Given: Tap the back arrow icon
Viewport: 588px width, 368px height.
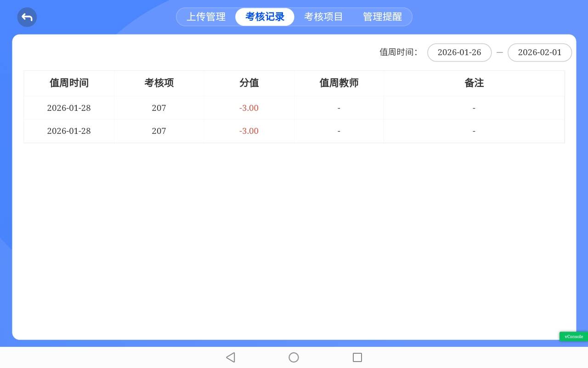Looking at the screenshot, I should pos(27,17).
